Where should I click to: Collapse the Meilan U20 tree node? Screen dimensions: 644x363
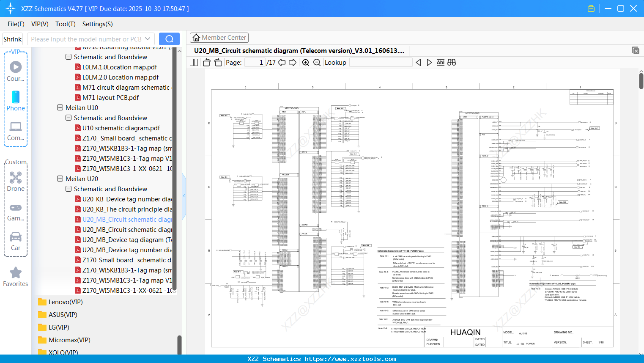pyautogui.click(x=60, y=179)
